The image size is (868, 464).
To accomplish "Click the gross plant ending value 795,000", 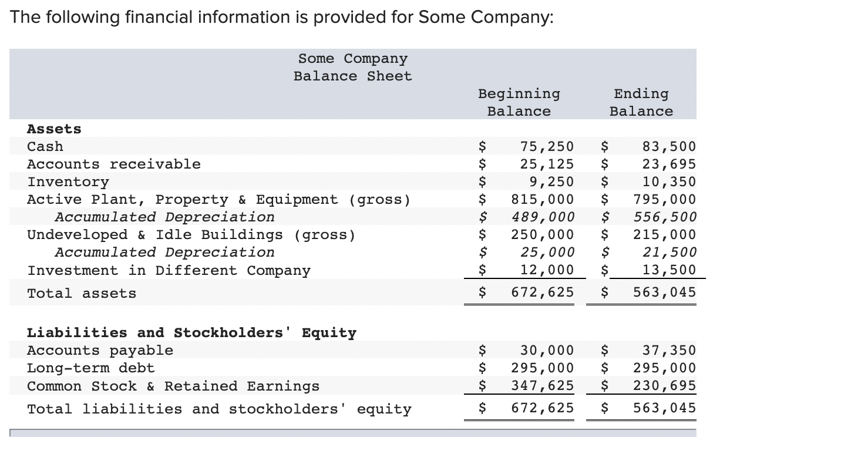I will click(x=664, y=199).
